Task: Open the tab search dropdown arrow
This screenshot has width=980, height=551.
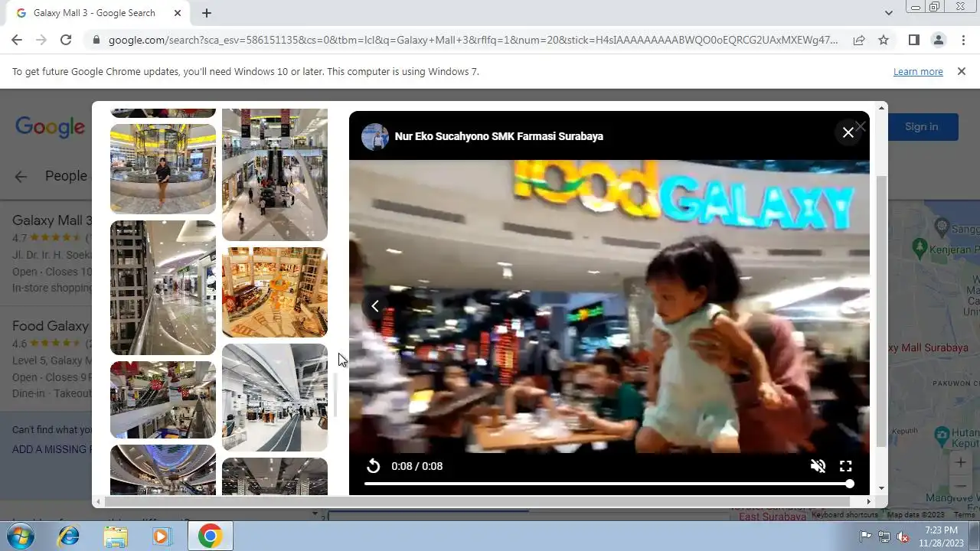Action: 888,13
